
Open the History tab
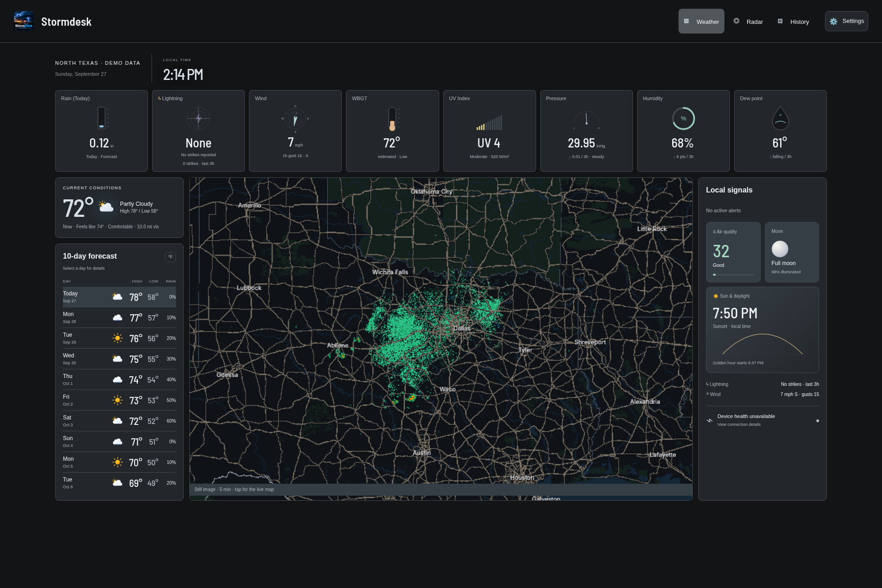coord(793,22)
